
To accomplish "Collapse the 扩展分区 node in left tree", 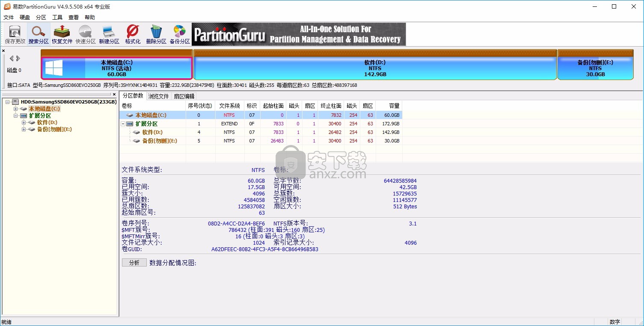I will pyautogui.click(x=16, y=116).
